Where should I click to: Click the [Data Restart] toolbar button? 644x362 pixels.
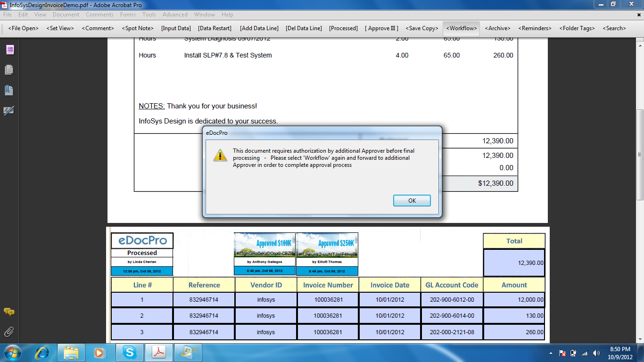coord(215,28)
